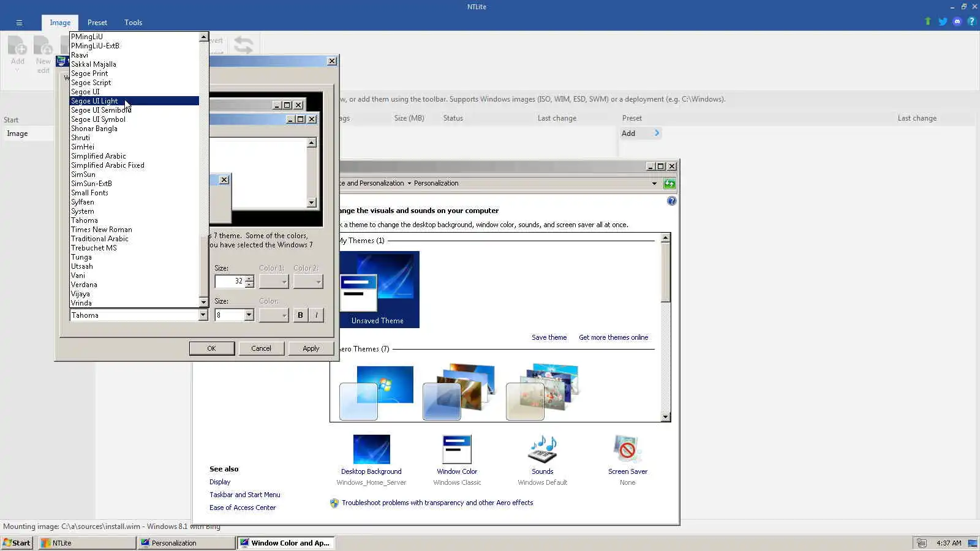Toggle the Italic font button
980x551 pixels.
coord(316,315)
